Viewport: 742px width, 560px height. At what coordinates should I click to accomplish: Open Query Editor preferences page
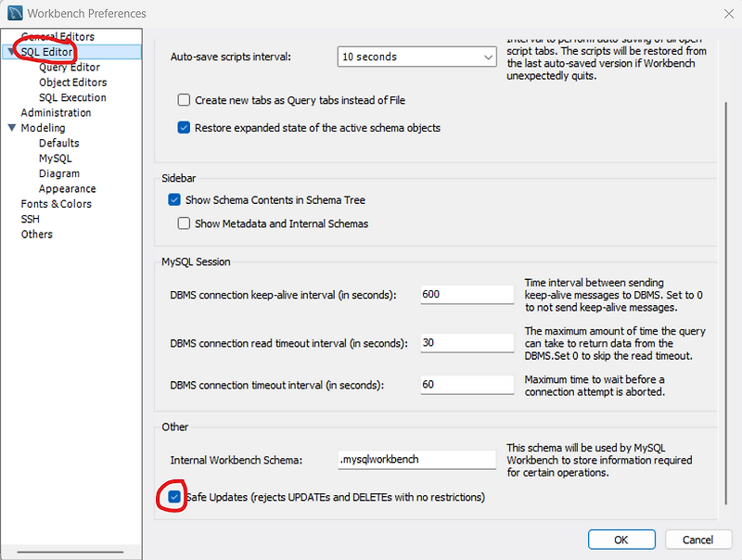point(70,67)
